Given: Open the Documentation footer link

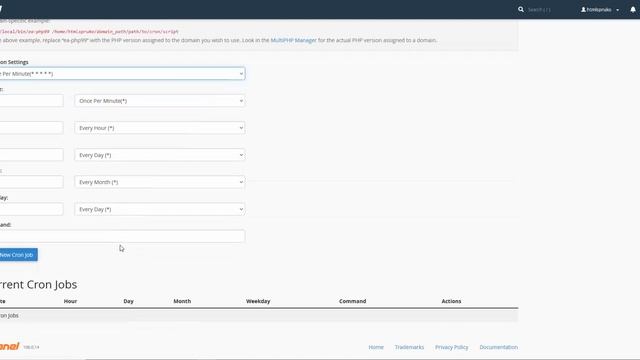Looking at the screenshot, I should [498, 347].
